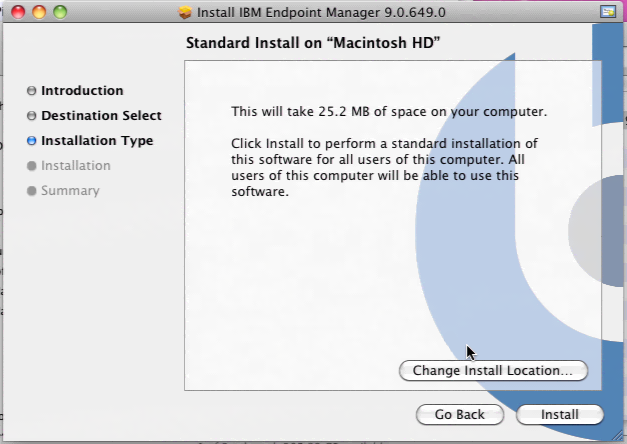Screen dimensions: 627x444
Task: Click the resize grip at window corner
Action: pos(617,434)
